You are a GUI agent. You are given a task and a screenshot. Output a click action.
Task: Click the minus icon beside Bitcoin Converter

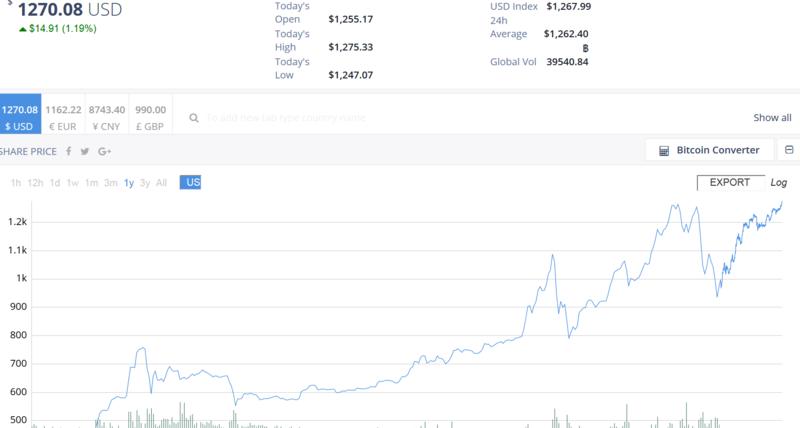click(789, 150)
